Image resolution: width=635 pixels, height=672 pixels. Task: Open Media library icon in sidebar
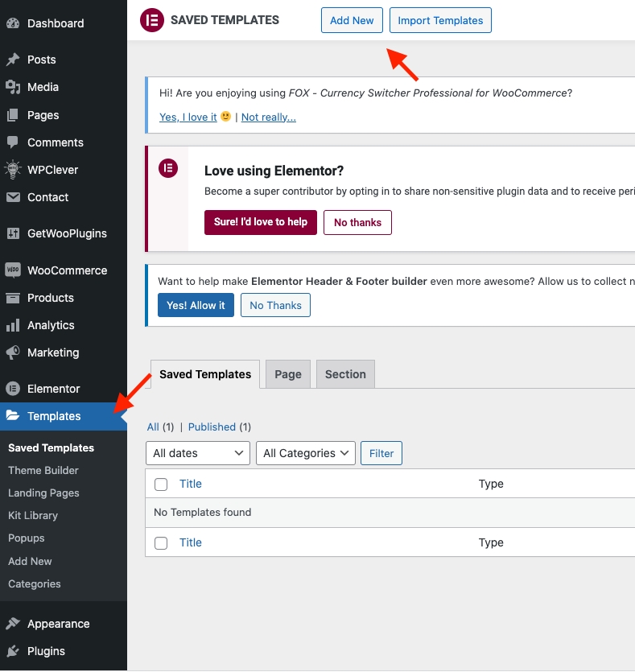13,87
